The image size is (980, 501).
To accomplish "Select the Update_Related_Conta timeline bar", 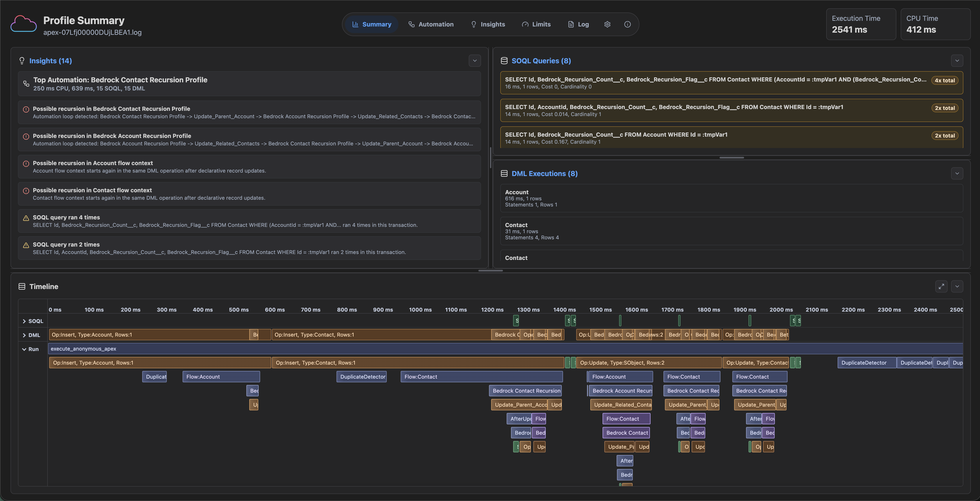I will tap(621, 405).
